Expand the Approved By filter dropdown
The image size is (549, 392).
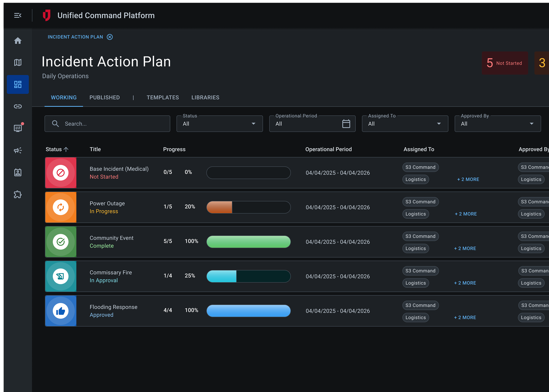coord(498,124)
